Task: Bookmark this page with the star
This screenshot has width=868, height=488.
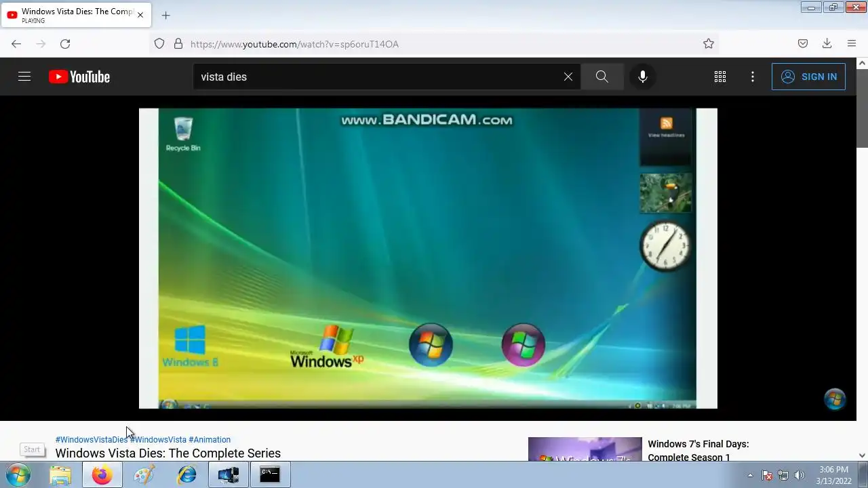Action: click(709, 44)
